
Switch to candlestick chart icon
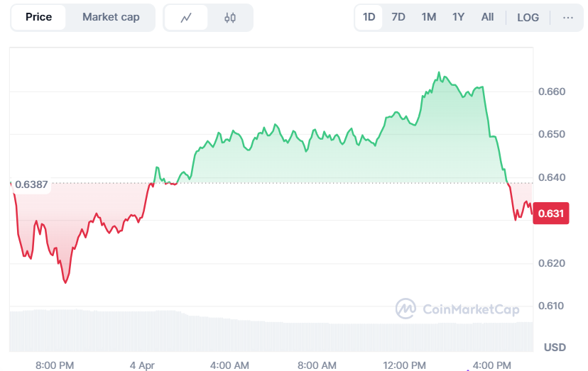pyautogui.click(x=230, y=18)
